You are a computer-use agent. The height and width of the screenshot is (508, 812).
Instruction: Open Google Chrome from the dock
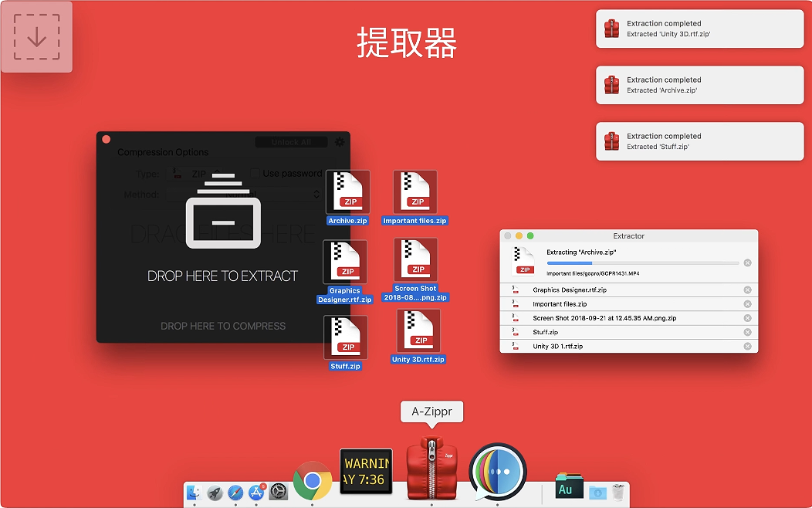click(312, 481)
